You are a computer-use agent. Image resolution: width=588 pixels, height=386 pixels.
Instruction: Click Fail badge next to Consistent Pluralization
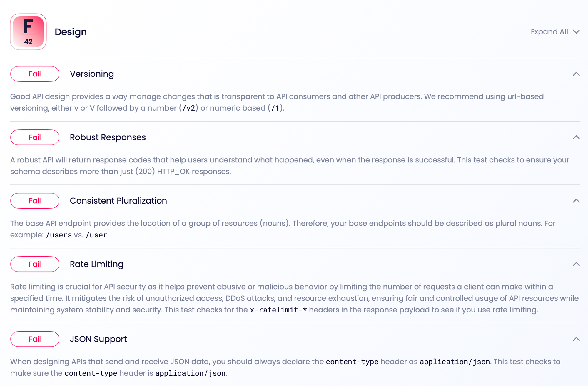(x=35, y=201)
